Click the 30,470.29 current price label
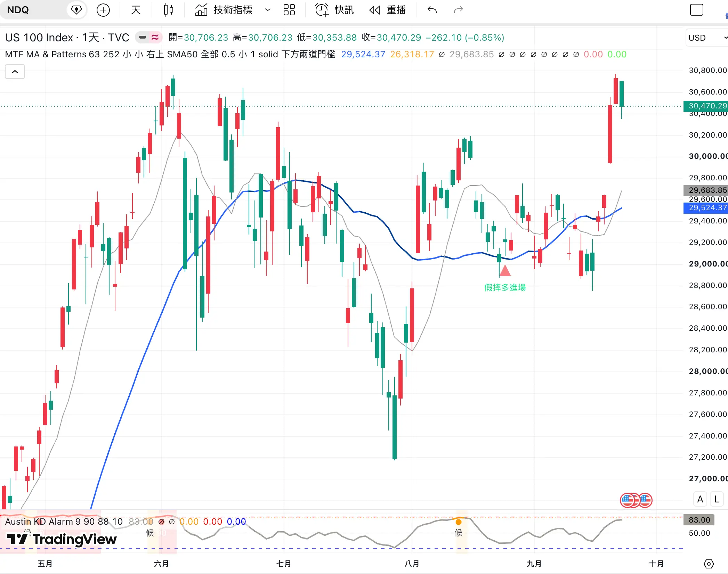The image size is (728, 574). pyautogui.click(x=706, y=106)
